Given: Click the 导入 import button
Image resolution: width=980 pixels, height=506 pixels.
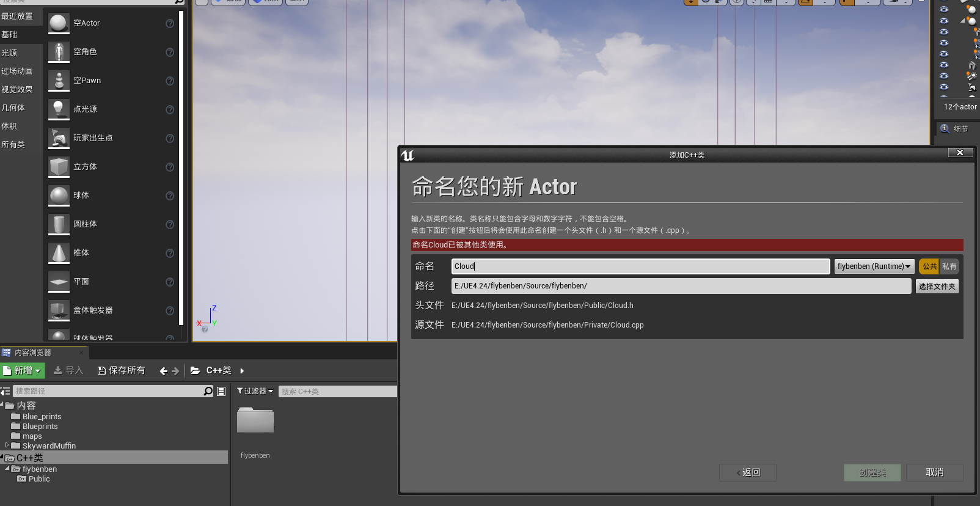Looking at the screenshot, I should coord(68,370).
